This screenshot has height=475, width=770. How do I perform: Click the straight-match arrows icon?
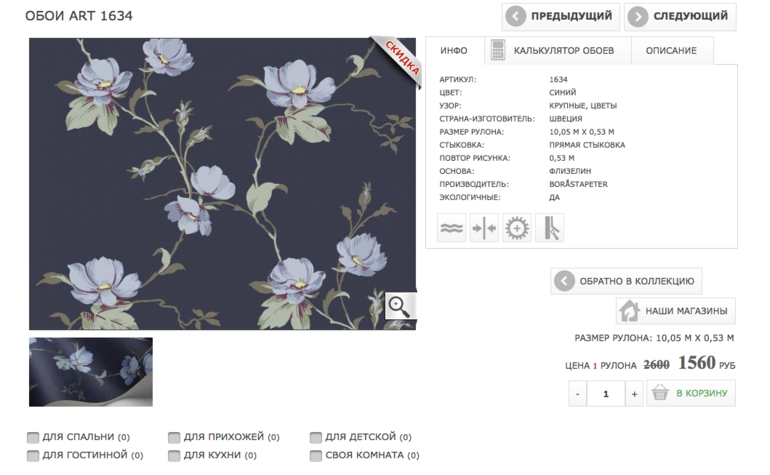484,228
